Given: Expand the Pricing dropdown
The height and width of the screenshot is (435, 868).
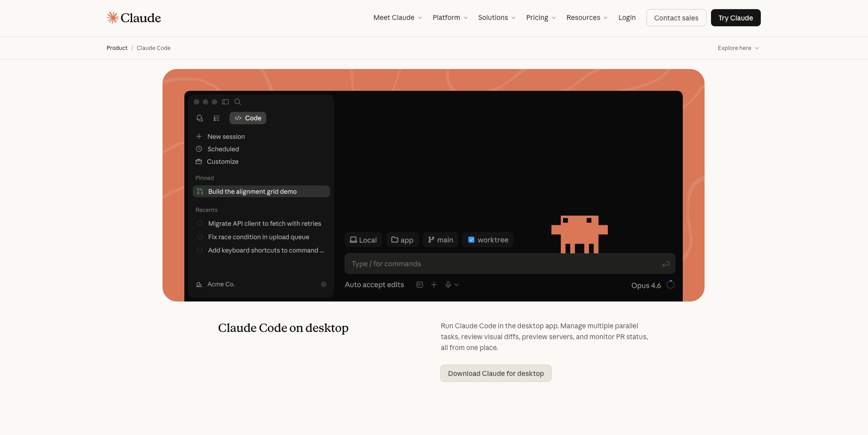Looking at the screenshot, I should tap(541, 18).
